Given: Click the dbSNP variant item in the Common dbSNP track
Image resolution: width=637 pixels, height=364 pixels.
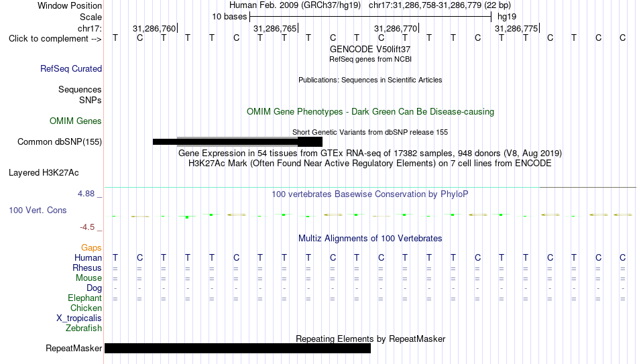Looking at the screenshot, I should [237, 142].
